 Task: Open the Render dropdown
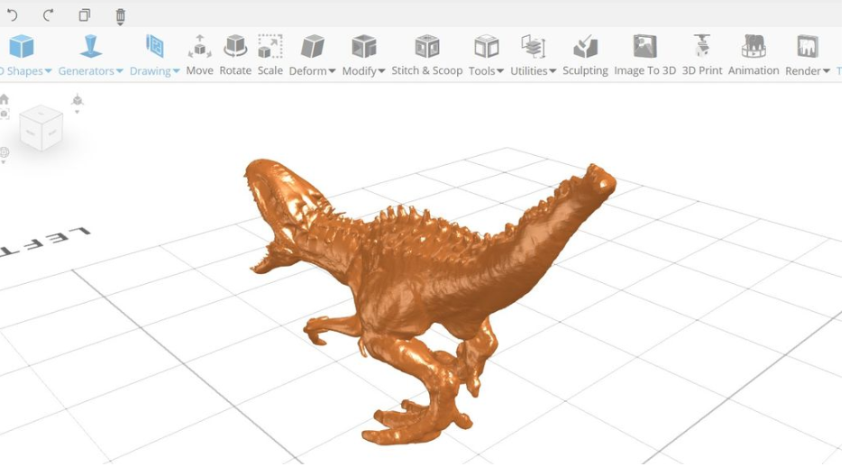point(807,55)
